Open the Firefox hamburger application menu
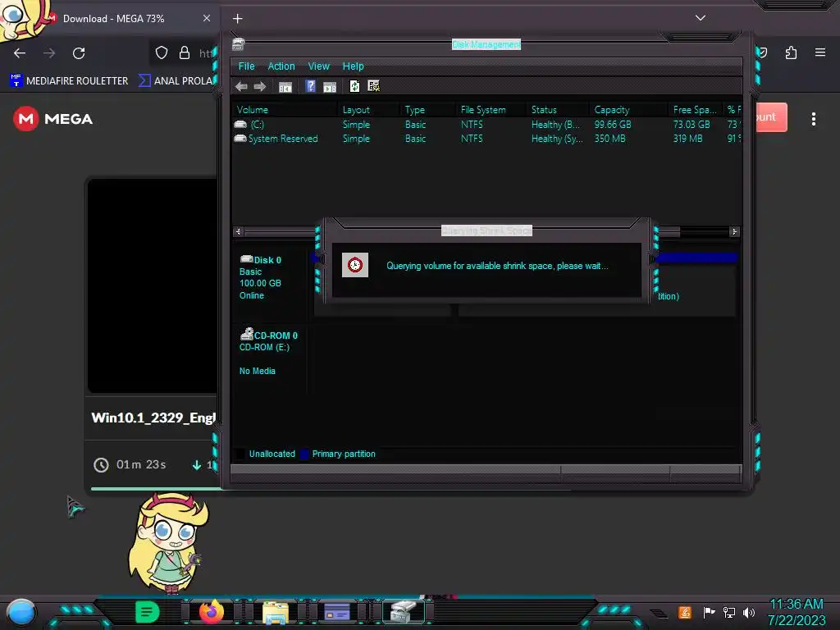 tap(820, 52)
